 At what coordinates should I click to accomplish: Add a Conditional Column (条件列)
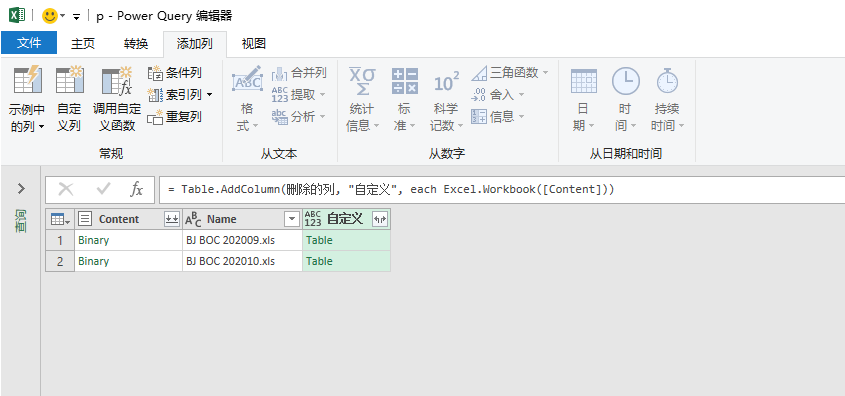click(x=175, y=73)
